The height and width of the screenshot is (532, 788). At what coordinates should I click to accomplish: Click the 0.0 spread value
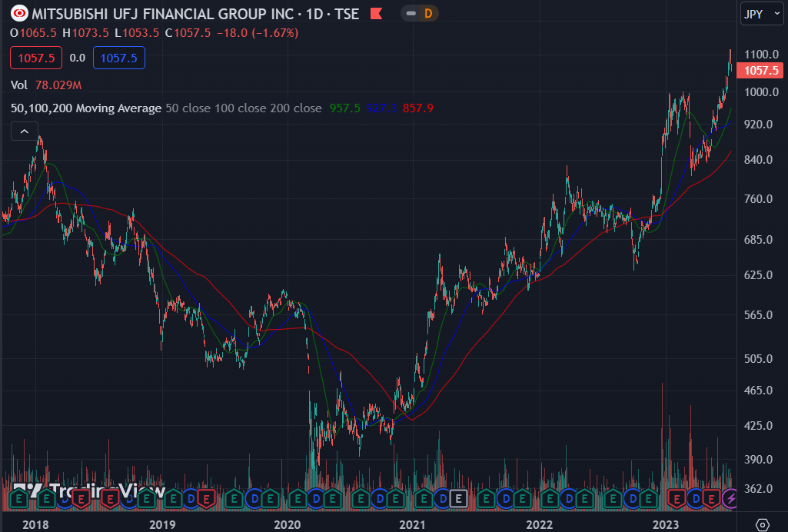click(x=78, y=58)
